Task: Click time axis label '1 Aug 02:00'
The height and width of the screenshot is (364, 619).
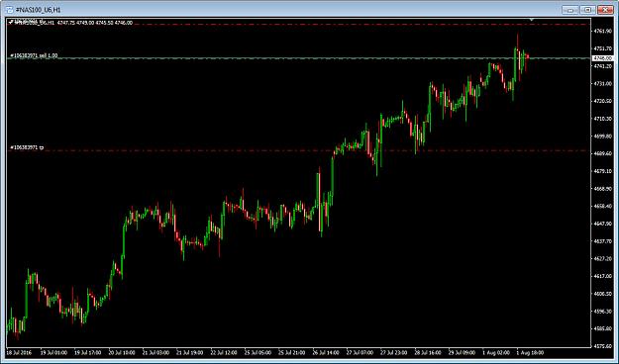Action: click(496, 352)
